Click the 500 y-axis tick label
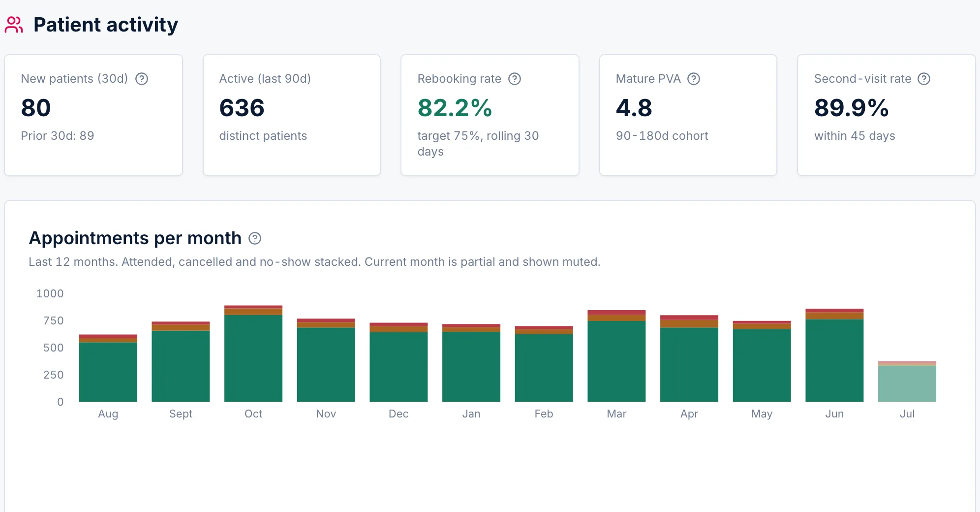The image size is (980, 512). [x=54, y=348]
